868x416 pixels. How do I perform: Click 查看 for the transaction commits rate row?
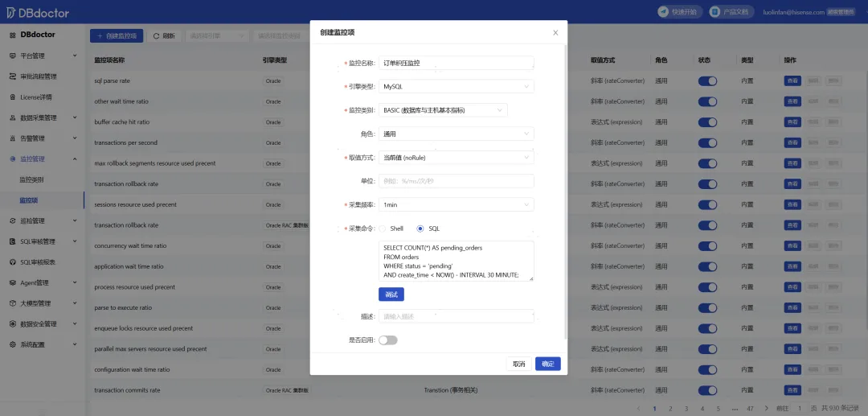coord(792,390)
